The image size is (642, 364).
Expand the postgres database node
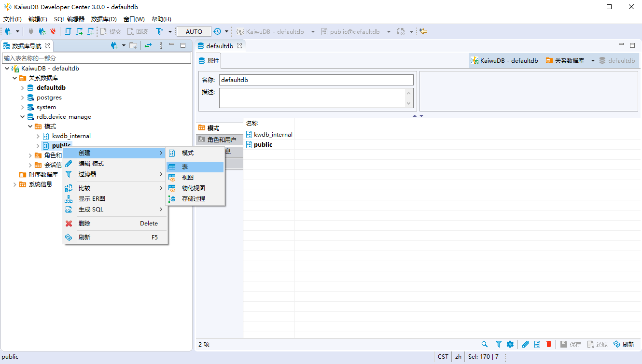[x=23, y=98]
